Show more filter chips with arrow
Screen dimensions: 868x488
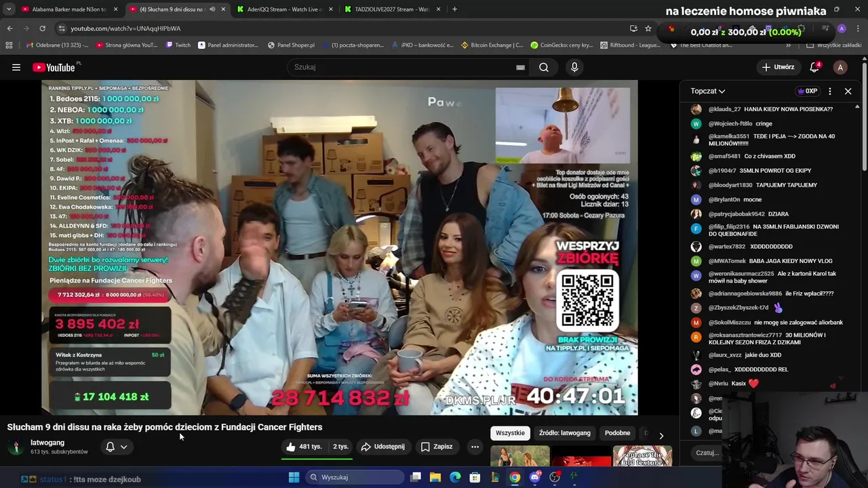pyautogui.click(x=661, y=434)
